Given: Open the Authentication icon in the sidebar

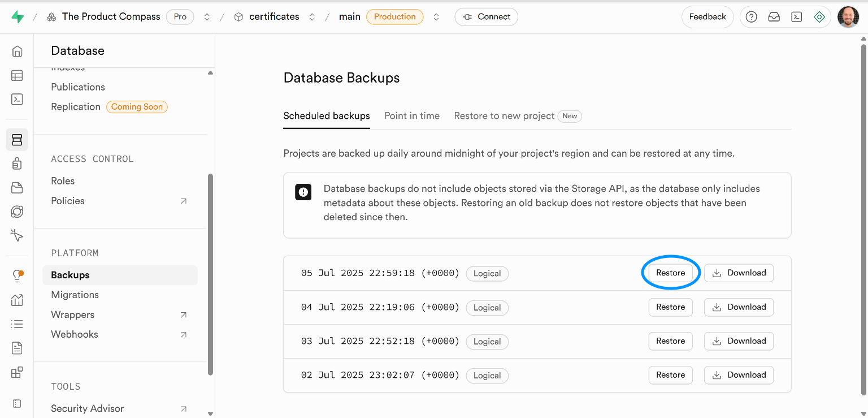Looking at the screenshot, I should [x=17, y=163].
